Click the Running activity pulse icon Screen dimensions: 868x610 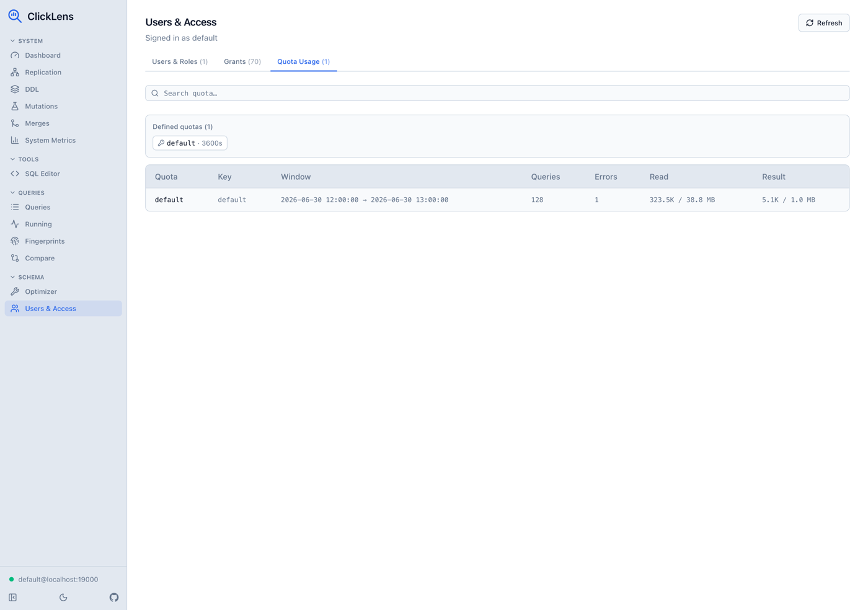(x=15, y=224)
